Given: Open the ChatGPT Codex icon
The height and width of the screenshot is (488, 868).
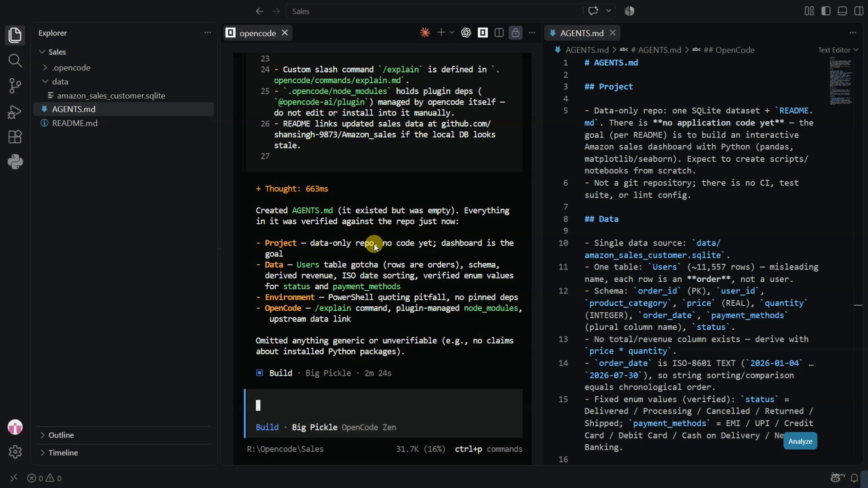Looking at the screenshot, I should coord(466,33).
